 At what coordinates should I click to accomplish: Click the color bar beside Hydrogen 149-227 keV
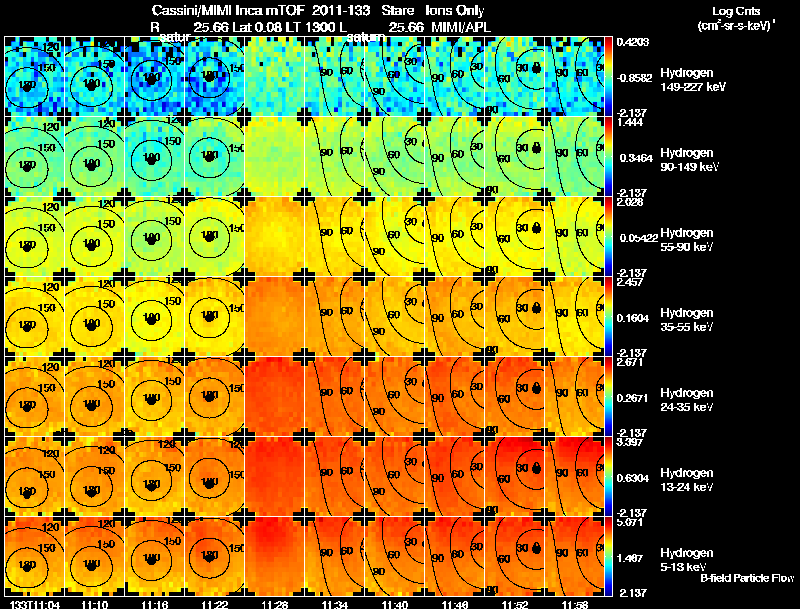point(608,77)
